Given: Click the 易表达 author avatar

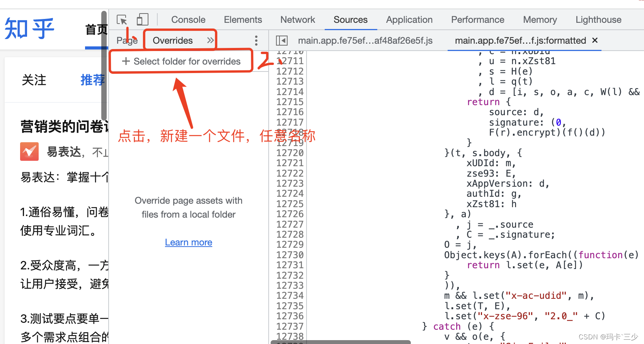Looking at the screenshot, I should (x=29, y=152).
